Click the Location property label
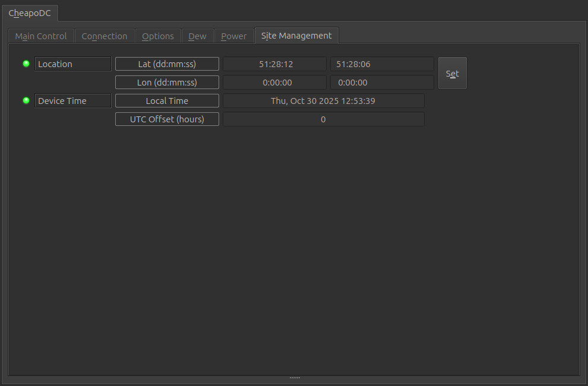588x386 pixels. 72,64
